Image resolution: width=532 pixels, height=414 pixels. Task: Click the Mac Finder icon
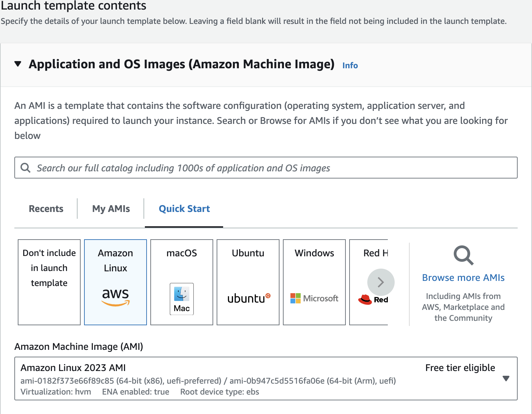182,299
